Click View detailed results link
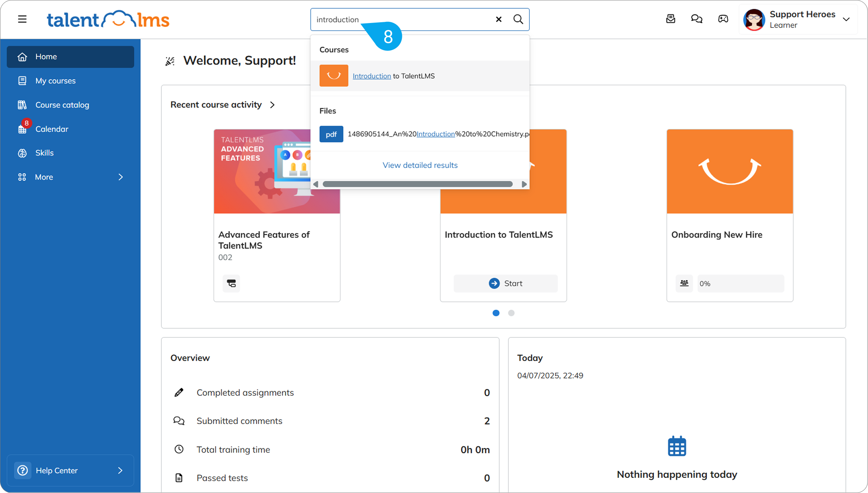868x493 pixels. 420,165
